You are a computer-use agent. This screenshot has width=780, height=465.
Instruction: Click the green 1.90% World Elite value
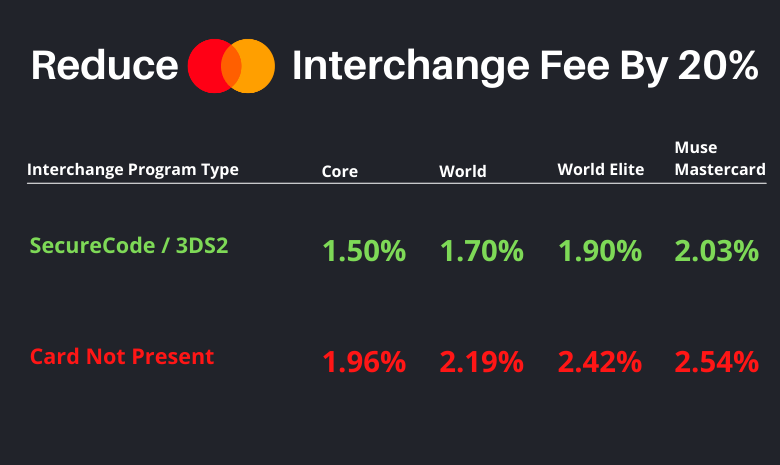tap(599, 251)
